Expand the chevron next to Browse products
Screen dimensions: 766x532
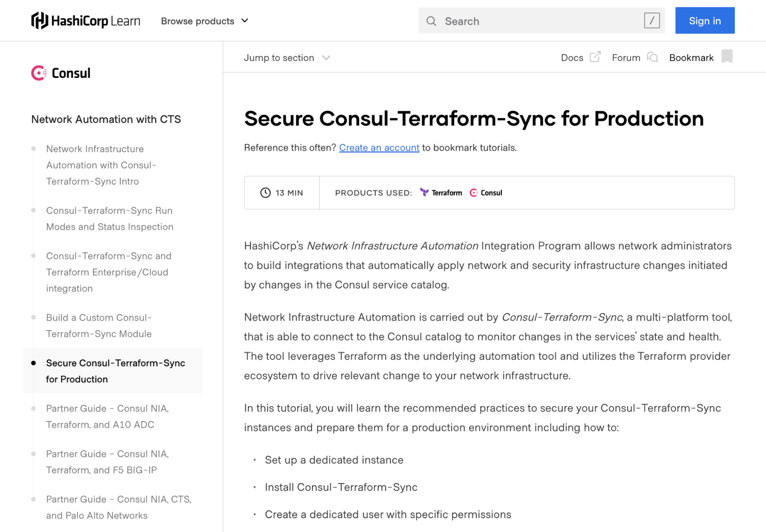pyautogui.click(x=245, y=21)
